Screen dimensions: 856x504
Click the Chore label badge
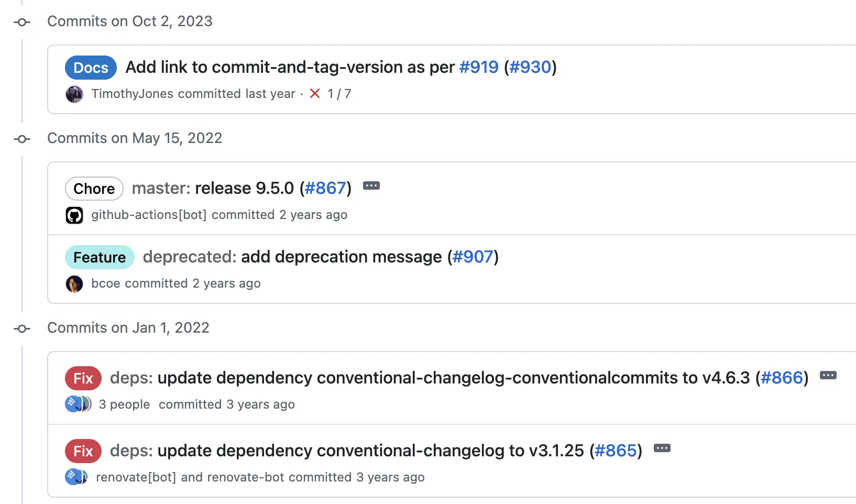94,189
